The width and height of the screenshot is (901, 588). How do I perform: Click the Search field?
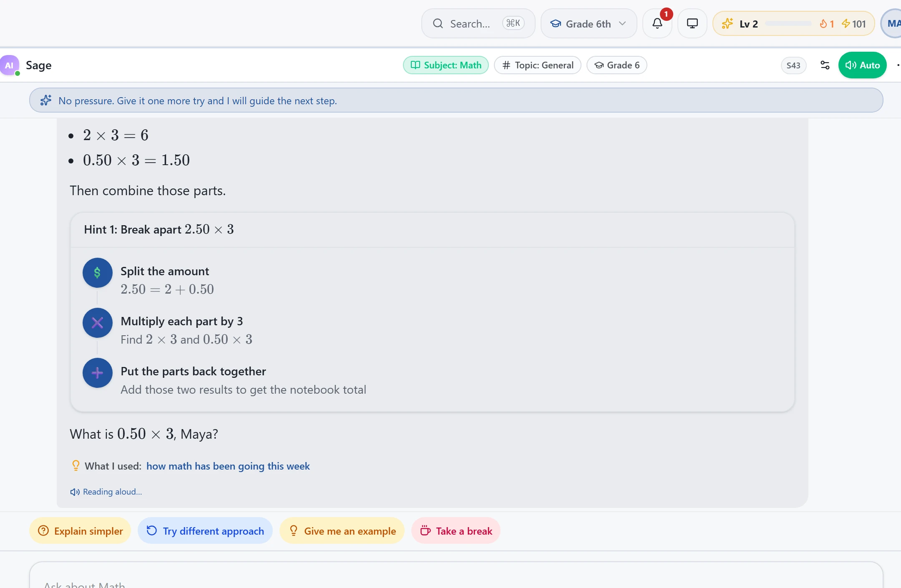(x=478, y=24)
